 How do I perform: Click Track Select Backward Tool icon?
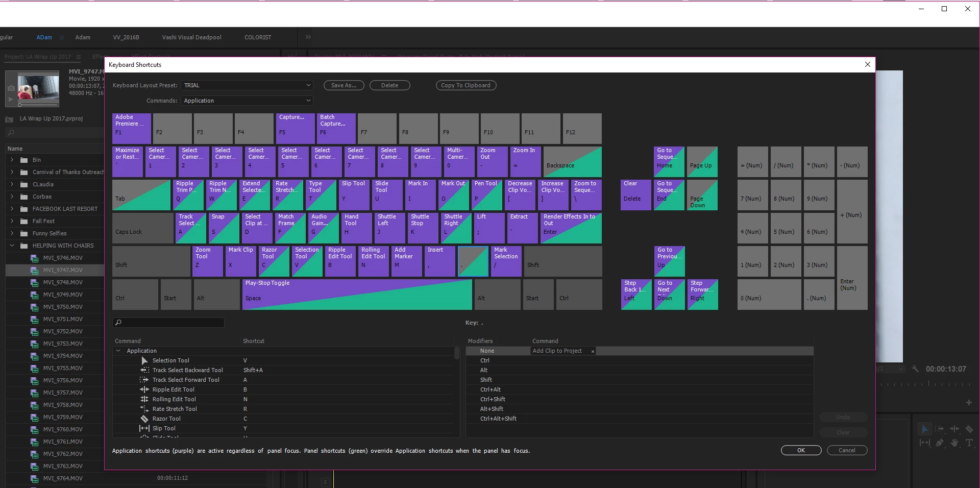[x=144, y=370]
